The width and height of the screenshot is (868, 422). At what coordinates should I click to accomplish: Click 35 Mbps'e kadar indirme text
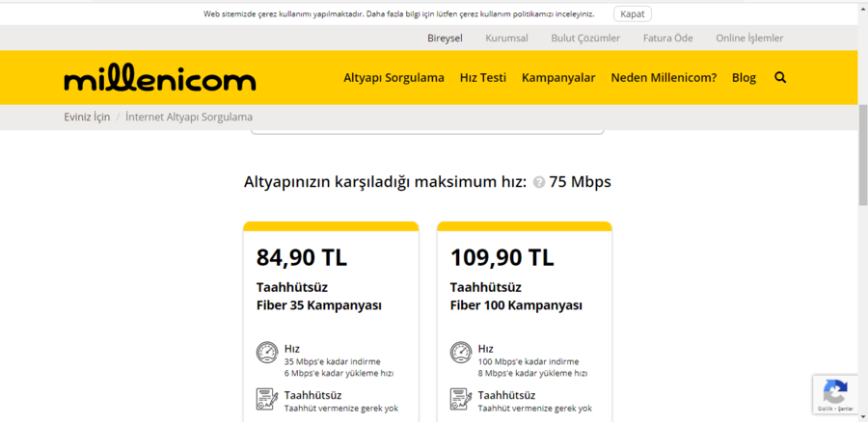[333, 361]
